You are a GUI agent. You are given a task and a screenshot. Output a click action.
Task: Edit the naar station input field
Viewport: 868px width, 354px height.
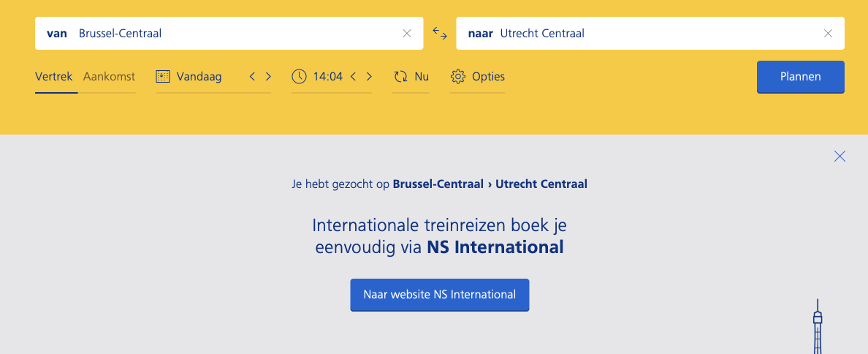[650, 33]
